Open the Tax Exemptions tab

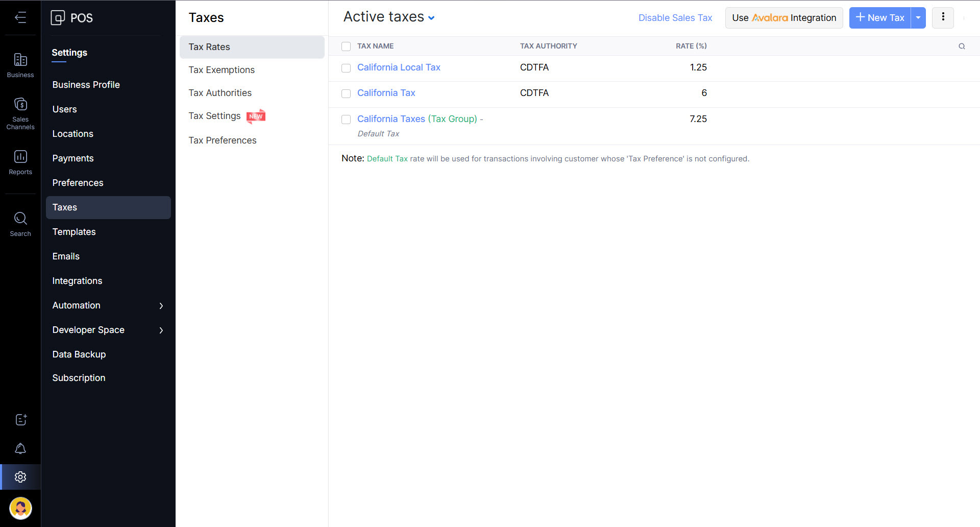[222, 70]
